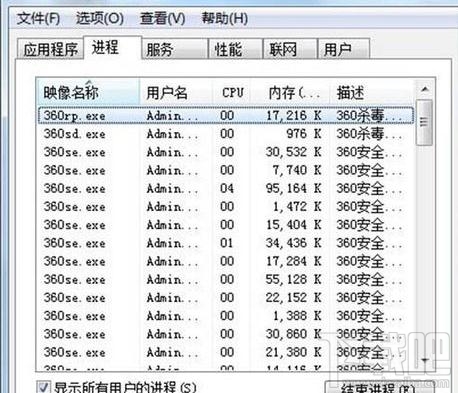The height and width of the screenshot is (393, 458).
Task: Switch to the 应用程序 tab
Action: pyautogui.click(x=50, y=49)
